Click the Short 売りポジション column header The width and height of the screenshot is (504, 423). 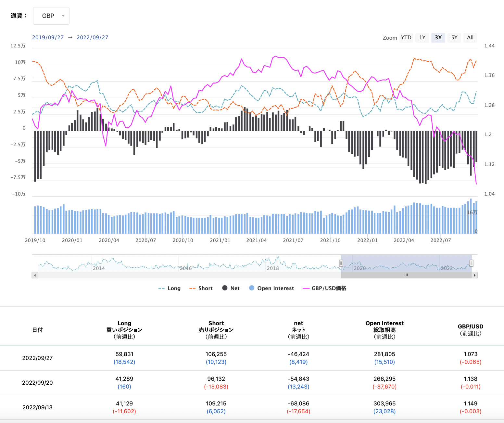point(216,330)
